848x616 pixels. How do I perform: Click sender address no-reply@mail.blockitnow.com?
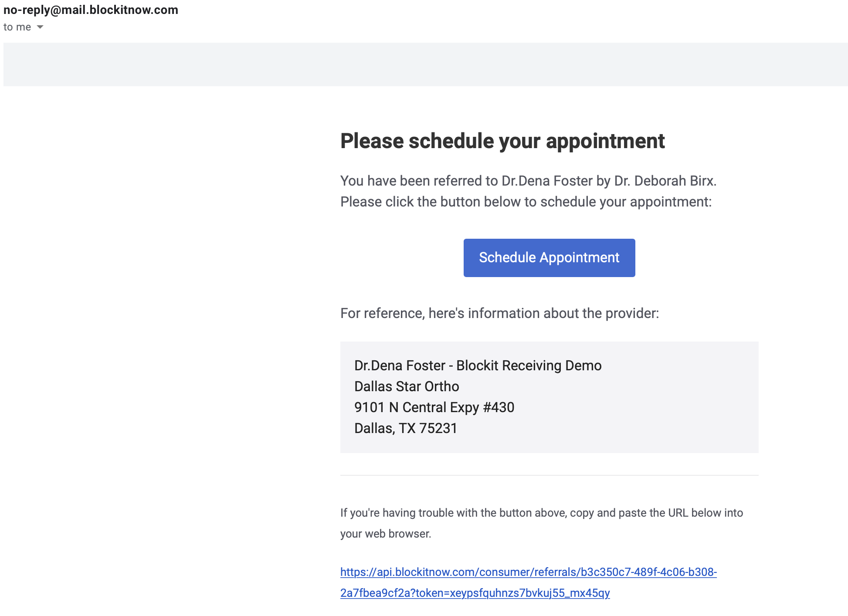[91, 10]
